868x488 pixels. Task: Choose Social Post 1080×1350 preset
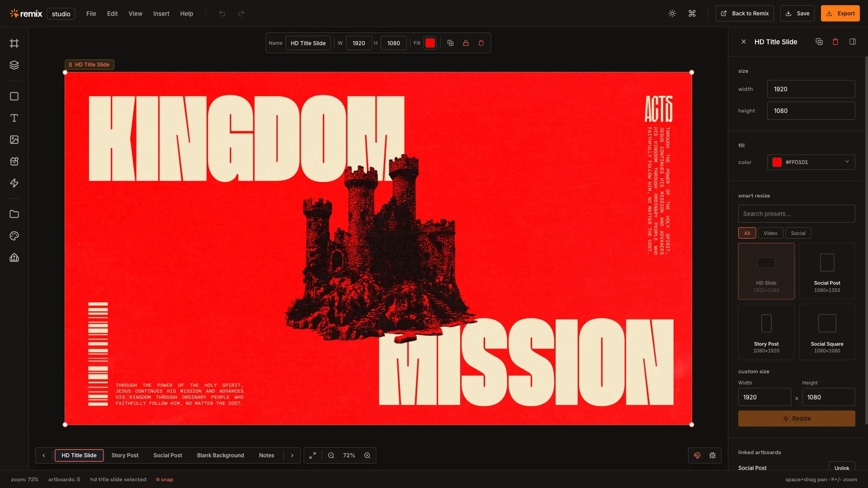[x=827, y=271]
